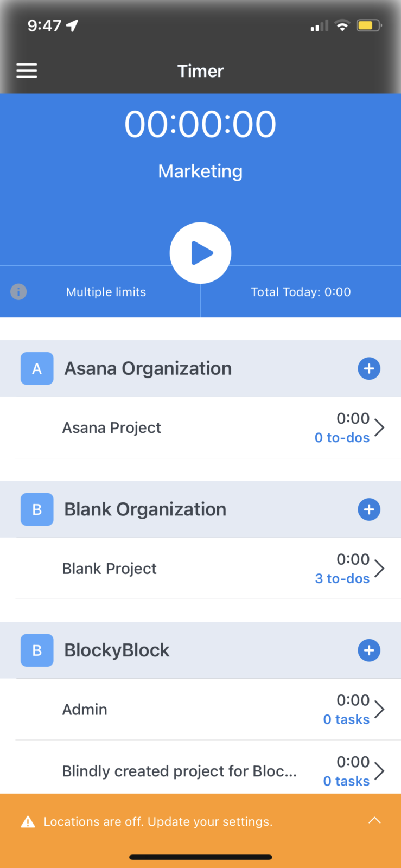The height and width of the screenshot is (868, 401).
Task: Start the timer with the play button
Action: 200,253
